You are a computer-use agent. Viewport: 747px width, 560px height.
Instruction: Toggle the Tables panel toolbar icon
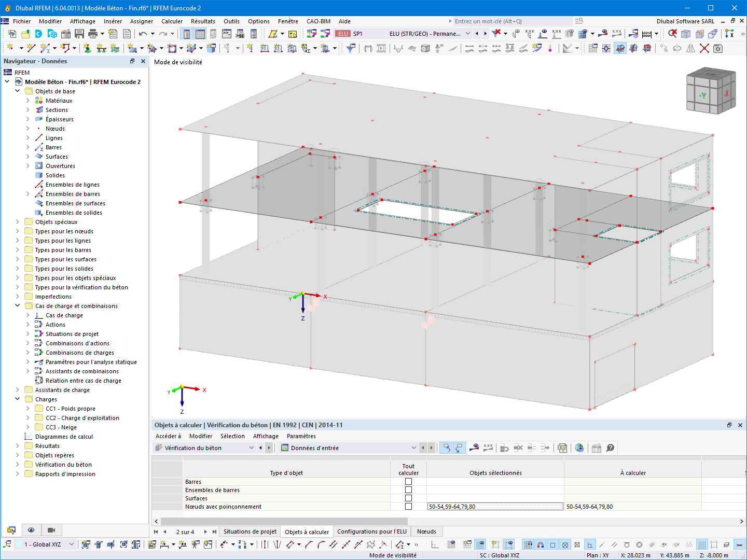200,34
